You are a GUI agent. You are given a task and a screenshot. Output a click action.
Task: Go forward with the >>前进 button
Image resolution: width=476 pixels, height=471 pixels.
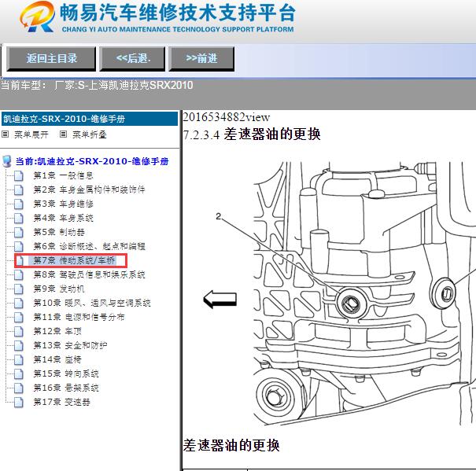pyautogui.click(x=201, y=58)
